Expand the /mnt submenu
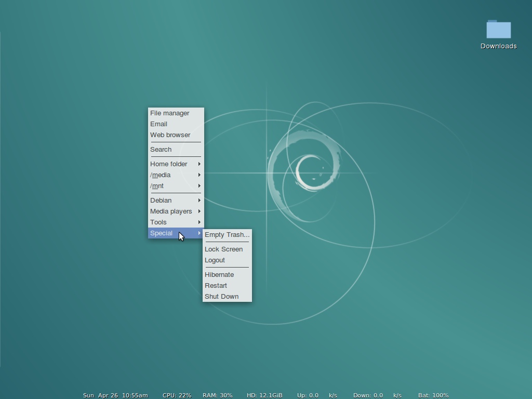 pos(176,186)
